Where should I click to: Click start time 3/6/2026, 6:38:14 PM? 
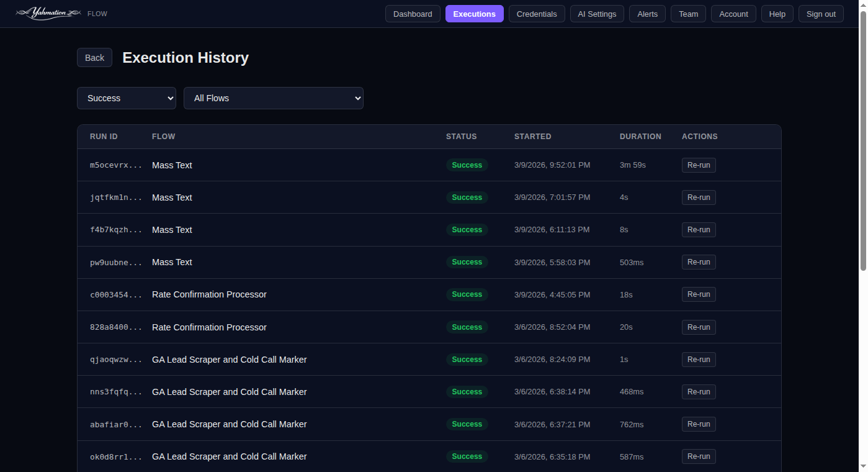pos(552,392)
